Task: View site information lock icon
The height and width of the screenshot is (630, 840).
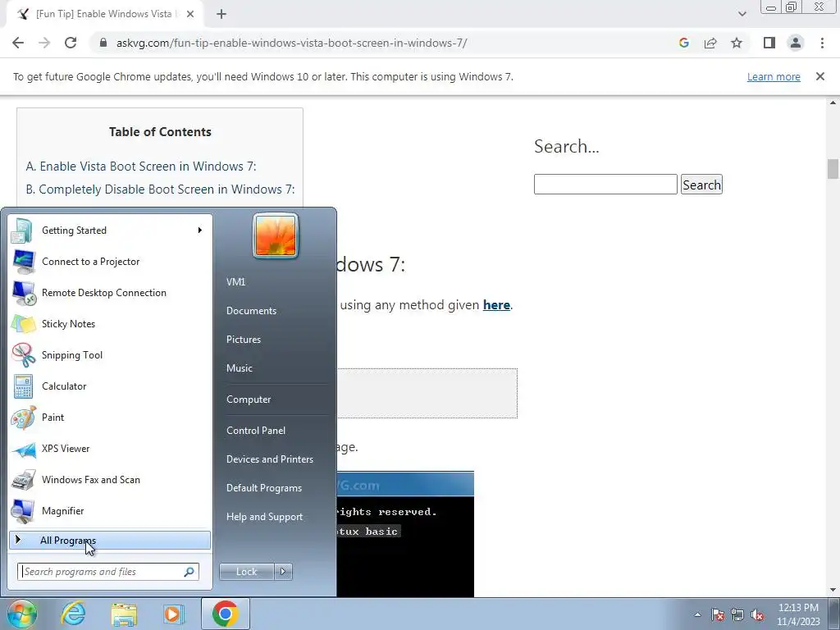Action: (104, 43)
